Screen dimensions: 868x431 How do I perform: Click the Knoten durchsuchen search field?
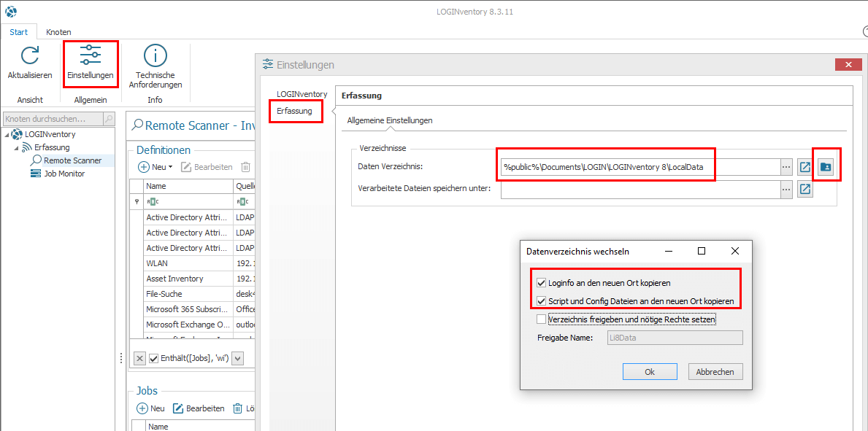[53, 119]
